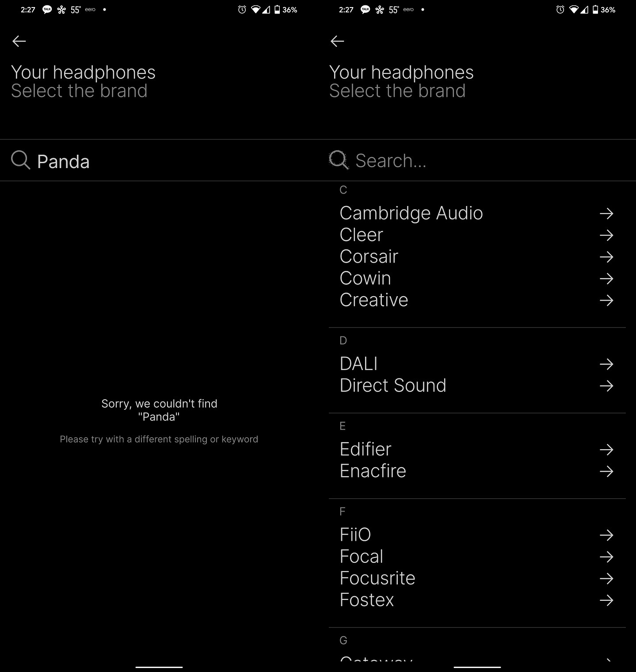Open Cambridge Audio using its arrow
Viewport: 636px width, 672px height.
tap(606, 214)
